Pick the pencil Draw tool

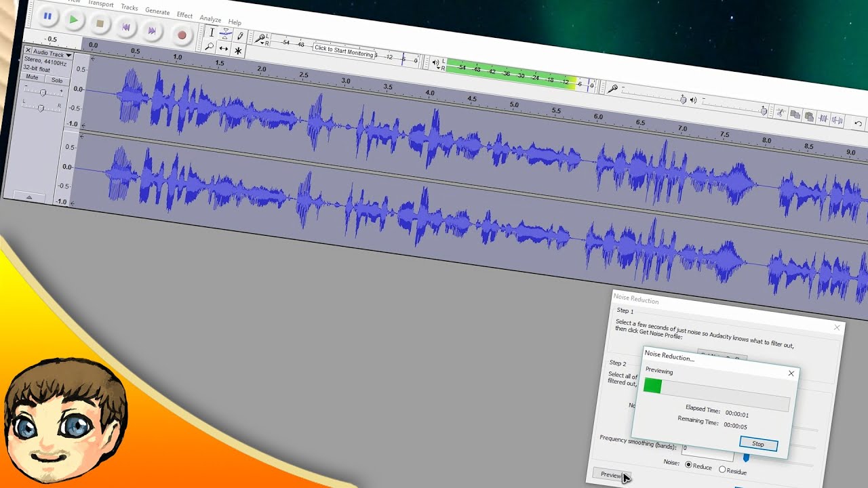pyautogui.click(x=240, y=36)
